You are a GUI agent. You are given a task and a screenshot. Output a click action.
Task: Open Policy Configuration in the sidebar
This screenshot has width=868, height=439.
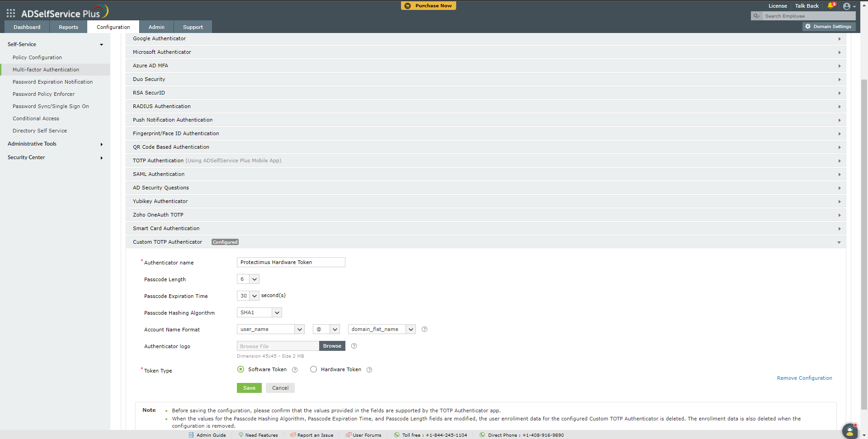(38, 57)
